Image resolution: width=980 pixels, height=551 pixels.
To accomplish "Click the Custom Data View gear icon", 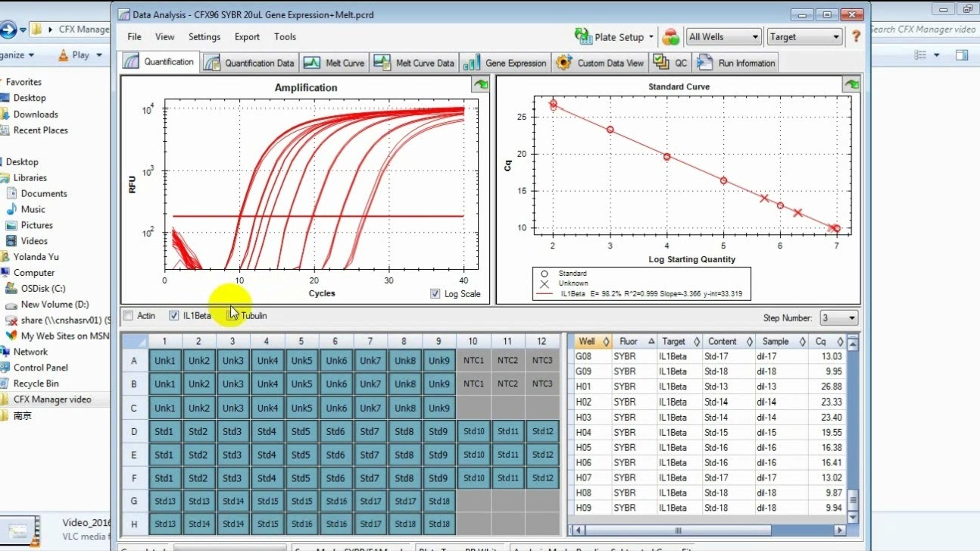I will (563, 63).
